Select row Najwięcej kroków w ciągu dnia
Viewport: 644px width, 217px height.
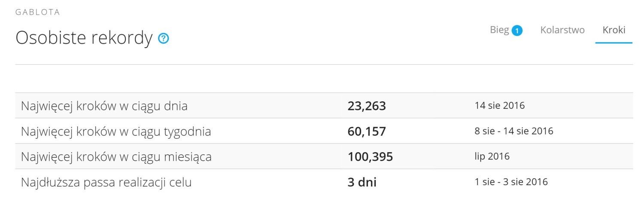pos(324,106)
